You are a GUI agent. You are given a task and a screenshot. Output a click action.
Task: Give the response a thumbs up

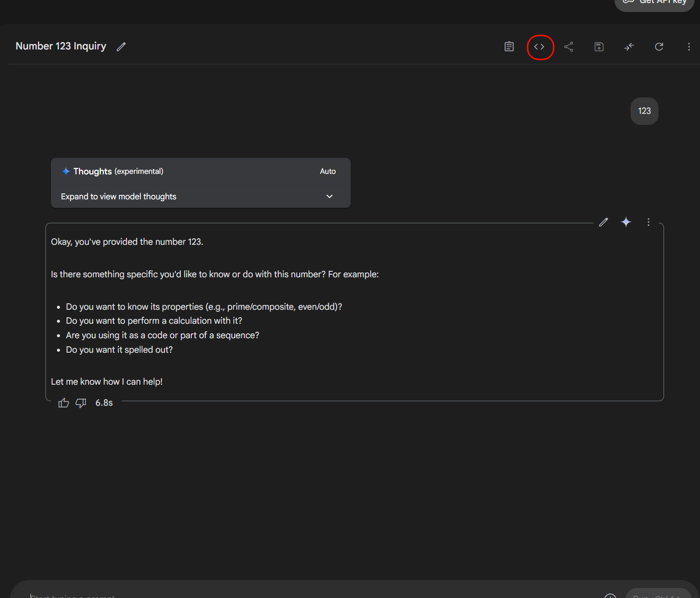pos(63,402)
